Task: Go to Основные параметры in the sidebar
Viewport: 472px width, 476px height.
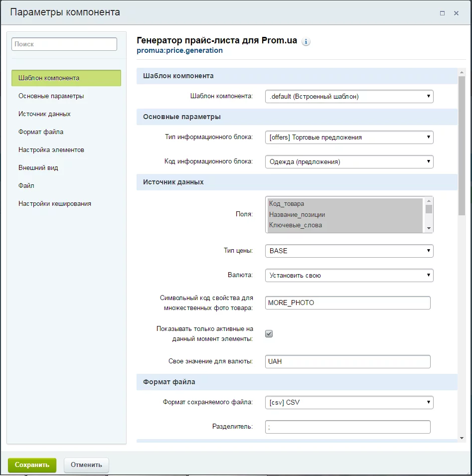Action: (x=51, y=96)
